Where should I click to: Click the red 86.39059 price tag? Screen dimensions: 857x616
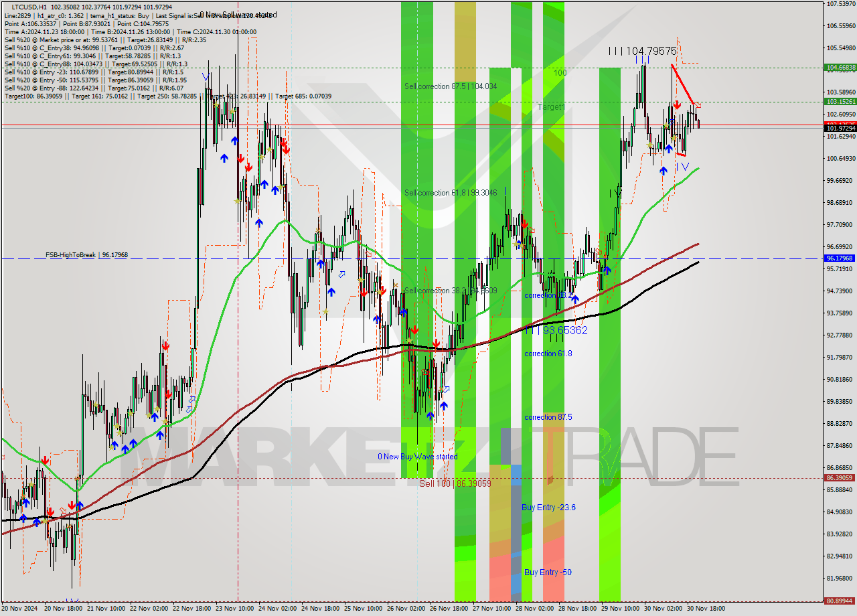coord(840,478)
